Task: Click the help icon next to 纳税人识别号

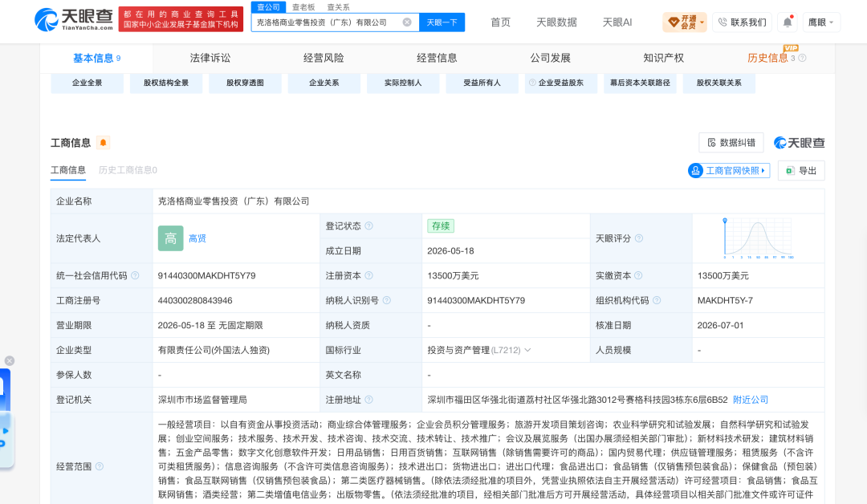Action: tap(386, 300)
